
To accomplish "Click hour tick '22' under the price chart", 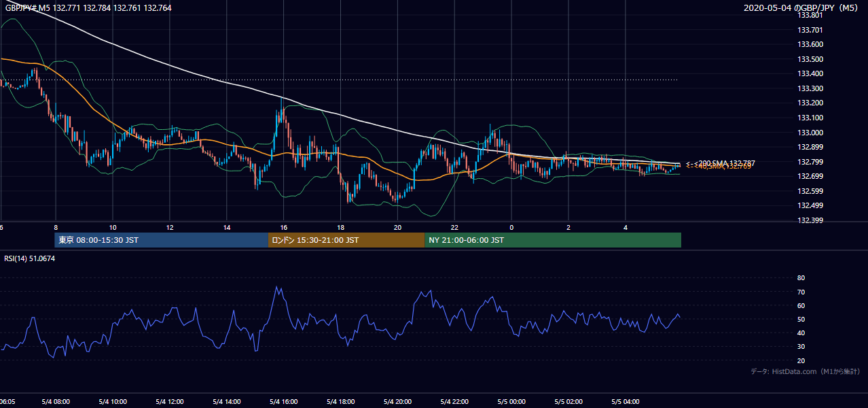I will pyautogui.click(x=455, y=227).
